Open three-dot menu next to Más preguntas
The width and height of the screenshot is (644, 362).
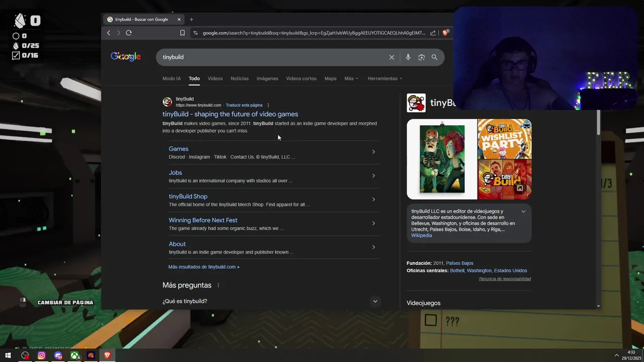point(218,285)
